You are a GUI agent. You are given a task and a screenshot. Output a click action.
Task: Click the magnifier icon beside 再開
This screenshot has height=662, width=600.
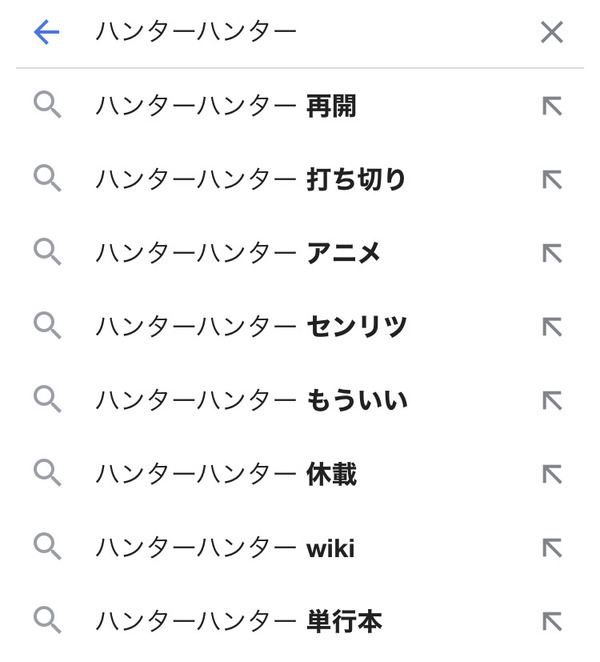click(x=47, y=105)
